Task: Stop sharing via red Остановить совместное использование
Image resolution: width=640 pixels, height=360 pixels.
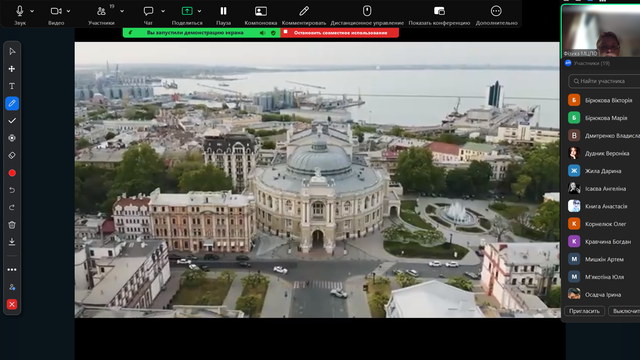Action: tap(340, 33)
